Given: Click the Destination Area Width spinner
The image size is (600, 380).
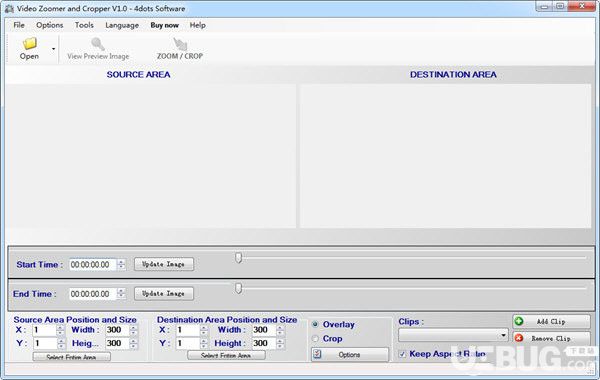Looking at the screenshot, I should [280, 330].
